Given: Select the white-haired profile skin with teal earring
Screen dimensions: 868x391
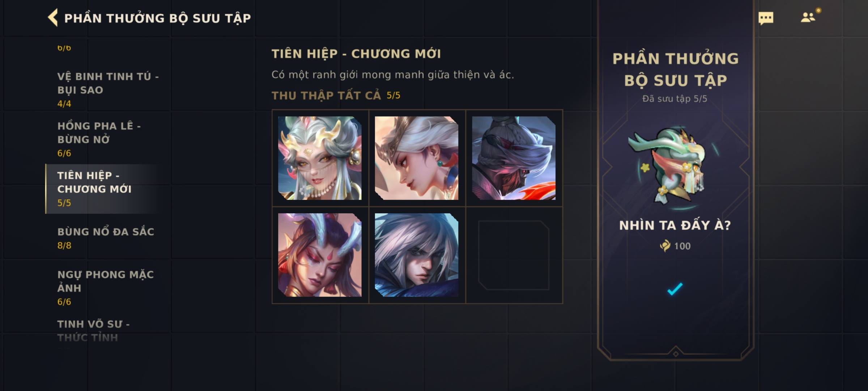Looking at the screenshot, I should point(417,158).
